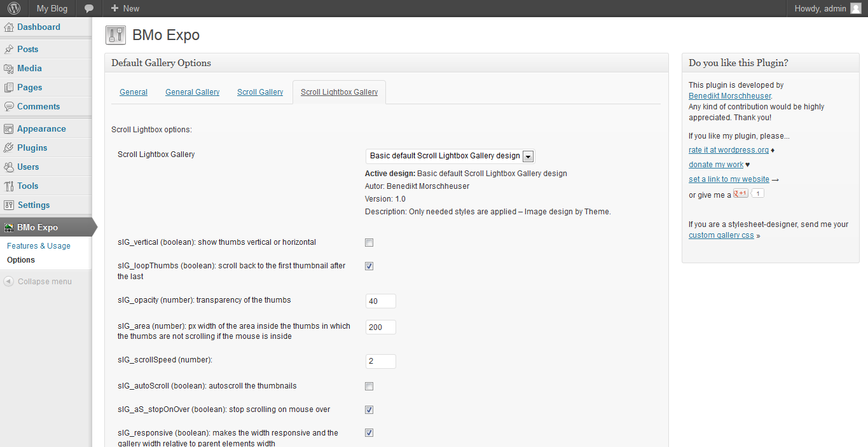Open Media via its sidebar icon
The height and width of the screenshot is (447, 868).
9,68
